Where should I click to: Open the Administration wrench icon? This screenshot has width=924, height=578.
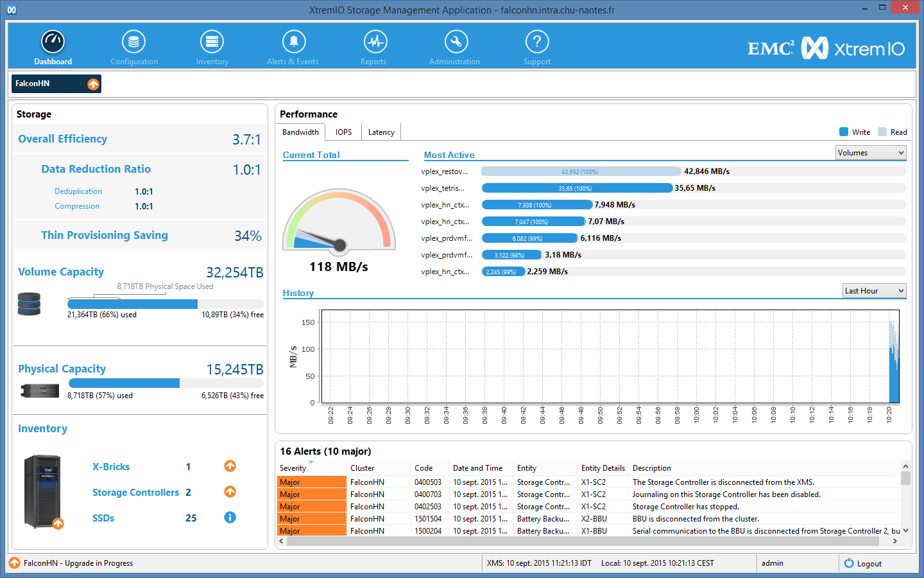(456, 42)
